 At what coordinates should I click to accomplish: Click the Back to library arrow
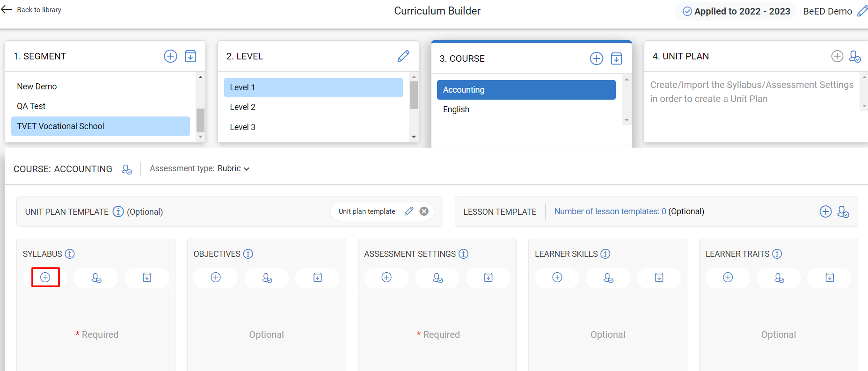[x=7, y=9]
